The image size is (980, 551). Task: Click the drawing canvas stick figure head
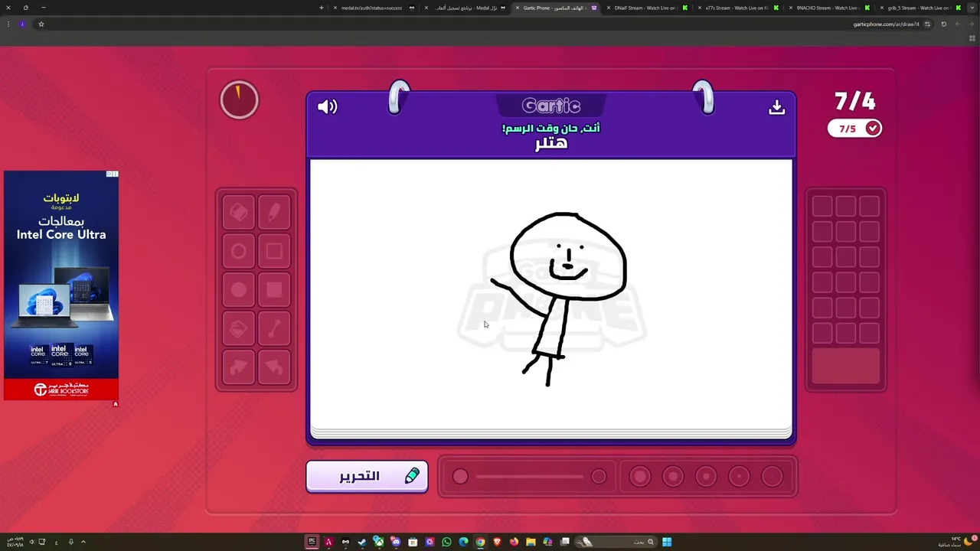tap(568, 256)
